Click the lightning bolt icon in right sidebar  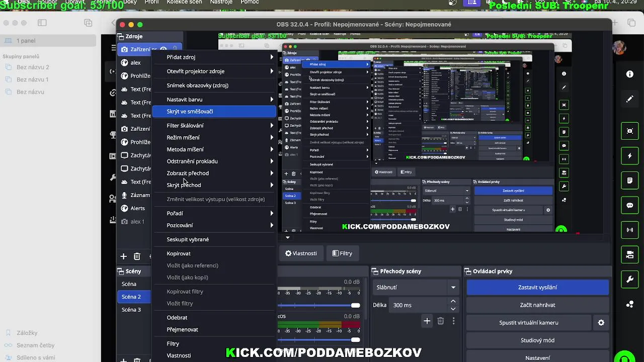point(629,156)
